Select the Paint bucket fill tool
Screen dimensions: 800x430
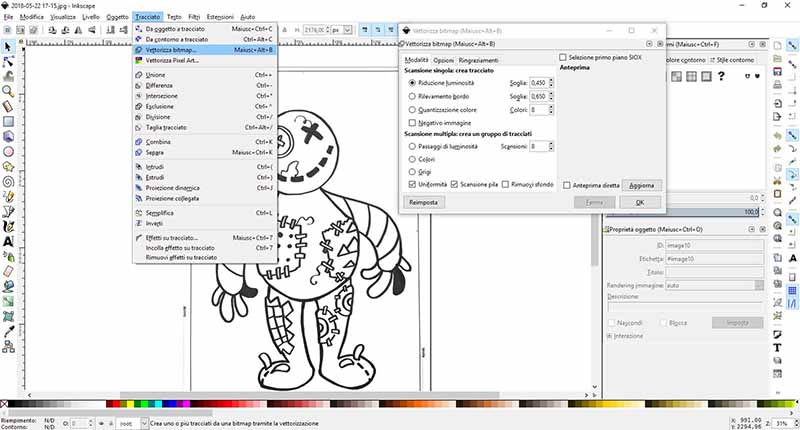pos(8,286)
